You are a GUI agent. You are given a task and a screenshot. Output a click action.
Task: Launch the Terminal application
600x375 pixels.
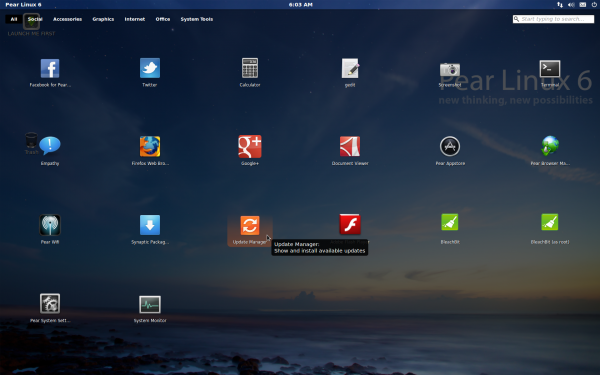coord(550,69)
